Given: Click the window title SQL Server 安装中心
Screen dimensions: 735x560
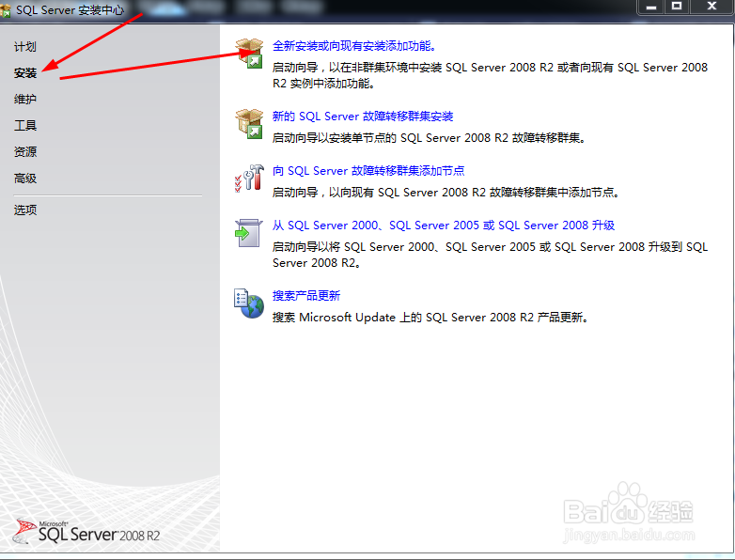Looking at the screenshot, I should click(70, 10).
